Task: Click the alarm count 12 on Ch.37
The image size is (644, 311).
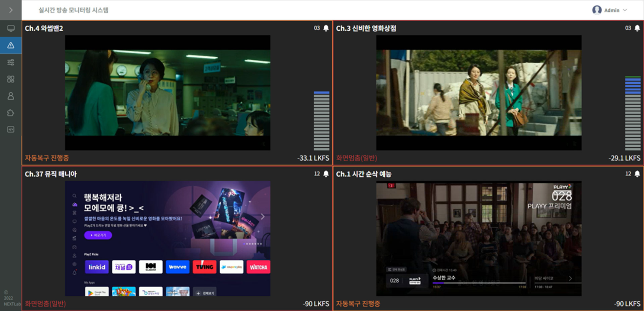Action: coord(317,174)
